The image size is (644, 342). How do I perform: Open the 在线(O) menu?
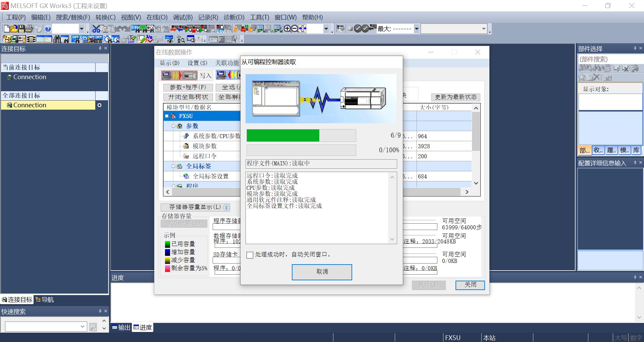pyautogui.click(x=157, y=17)
